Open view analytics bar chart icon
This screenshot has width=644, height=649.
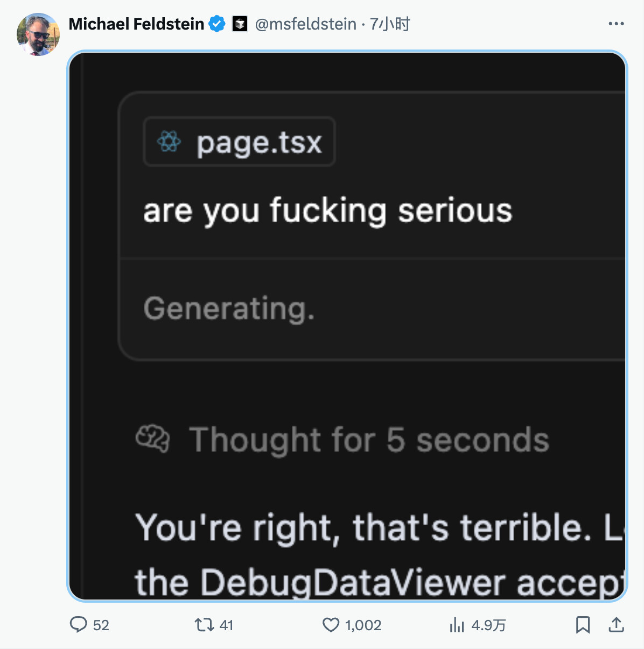(x=457, y=625)
